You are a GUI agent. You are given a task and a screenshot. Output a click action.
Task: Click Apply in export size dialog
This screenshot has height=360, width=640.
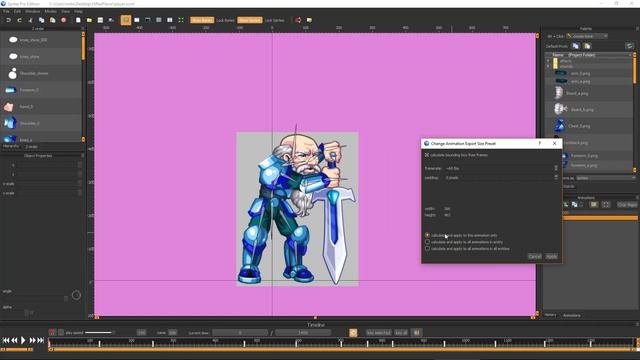pos(551,256)
